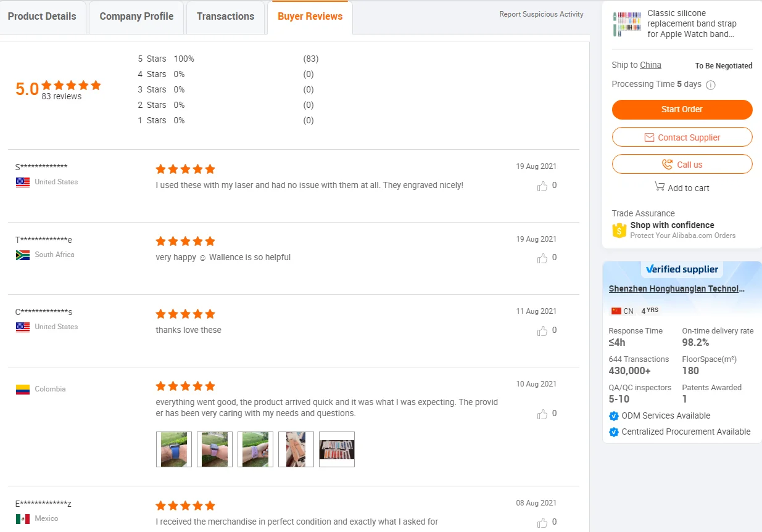The image size is (762, 532).
Task: Click the '98.2%' on-time delivery rate
Action: click(x=695, y=342)
